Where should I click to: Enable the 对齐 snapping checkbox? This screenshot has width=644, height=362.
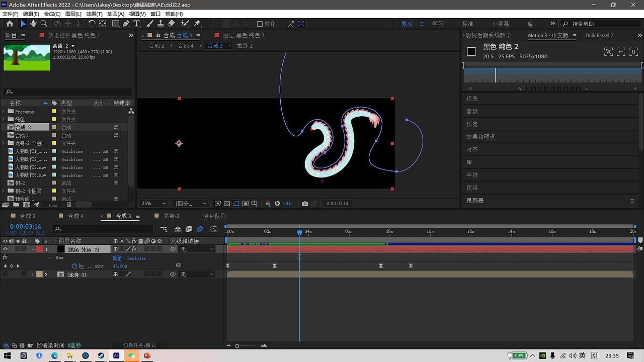point(260,24)
